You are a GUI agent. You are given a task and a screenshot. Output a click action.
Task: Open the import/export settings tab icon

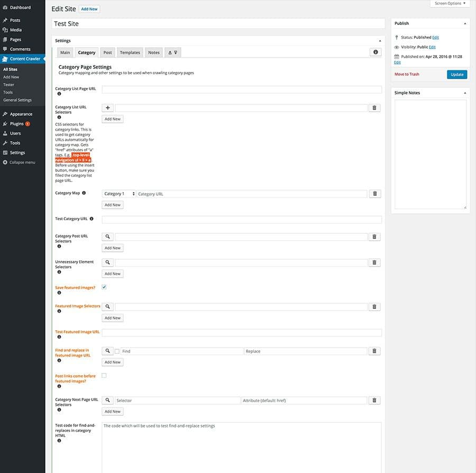click(x=173, y=52)
